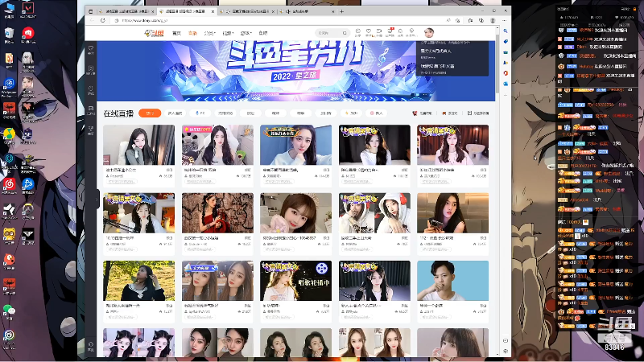
Task: Select the filter pill with pink icon
Action: [x=376, y=113]
